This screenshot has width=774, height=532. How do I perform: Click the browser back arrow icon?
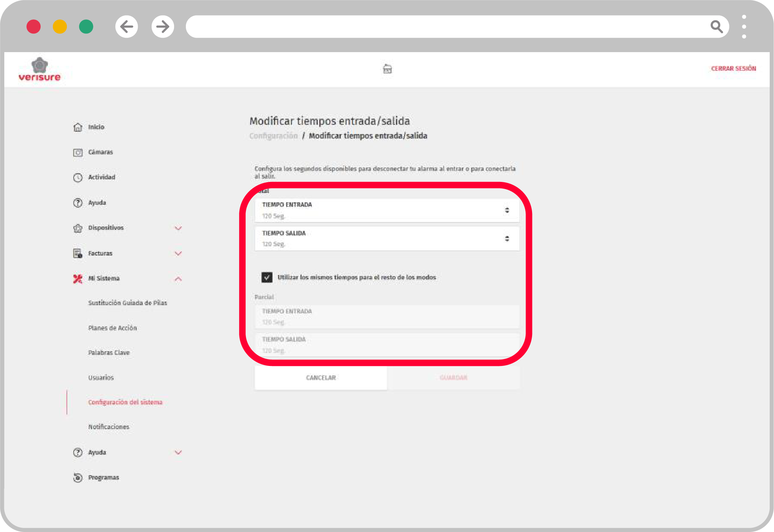pos(127,27)
